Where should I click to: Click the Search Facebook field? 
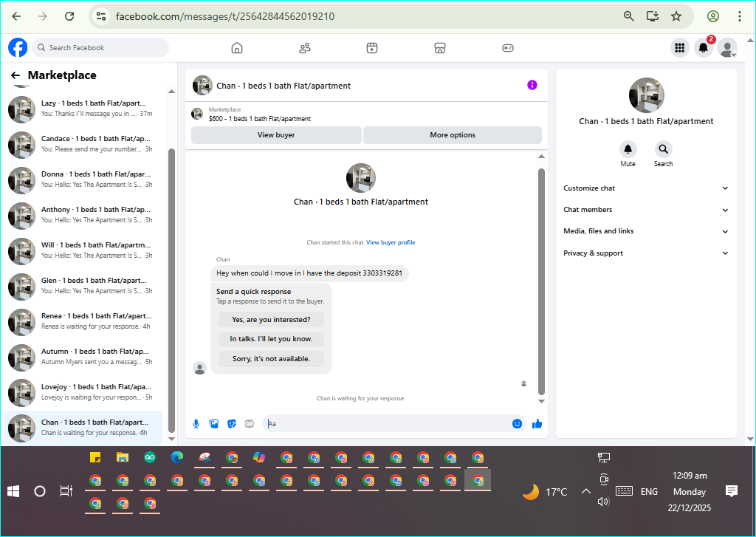pyautogui.click(x=100, y=48)
